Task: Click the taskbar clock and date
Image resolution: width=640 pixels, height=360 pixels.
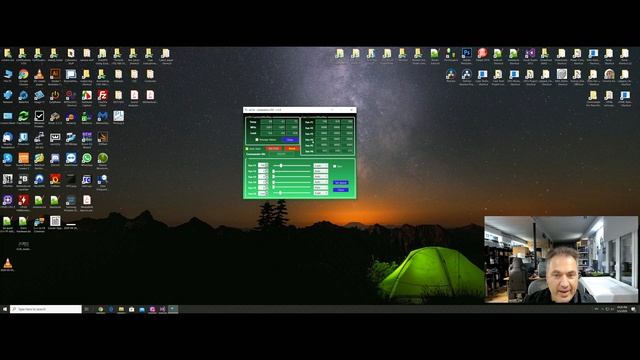Action: tap(622, 309)
